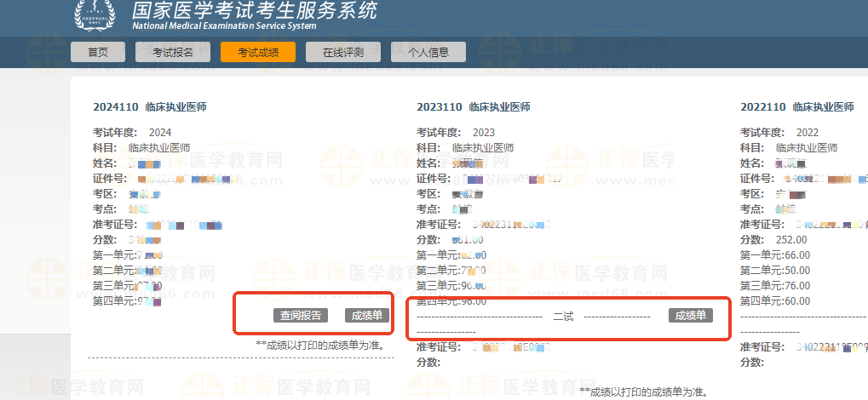The image size is (868, 400).
Task: Click 查阅报告 button for 2024 exam
Action: click(x=301, y=315)
